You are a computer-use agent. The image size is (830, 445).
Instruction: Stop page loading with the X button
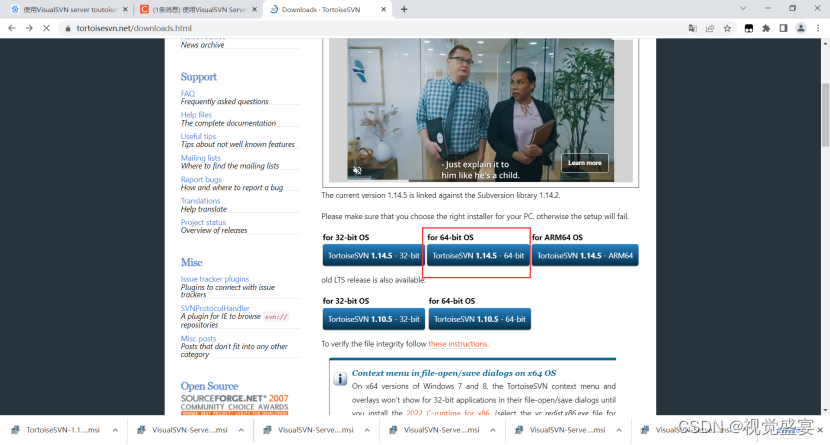pyautogui.click(x=47, y=28)
